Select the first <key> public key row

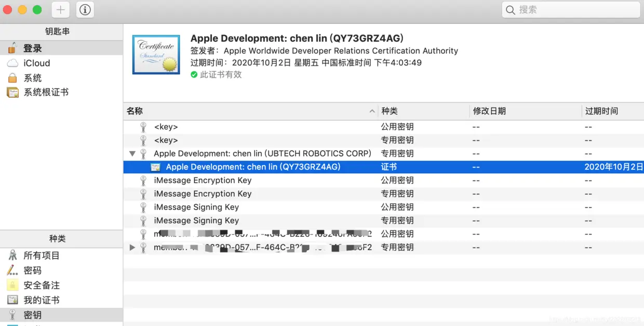[384, 126]
